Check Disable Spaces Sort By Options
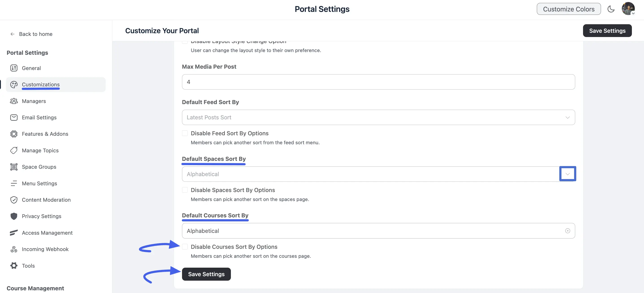The image size is (644, 293). [x=185, y=190]
